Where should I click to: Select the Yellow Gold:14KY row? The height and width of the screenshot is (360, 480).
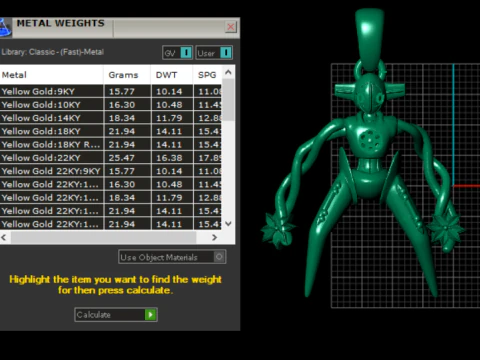[110, 118]
